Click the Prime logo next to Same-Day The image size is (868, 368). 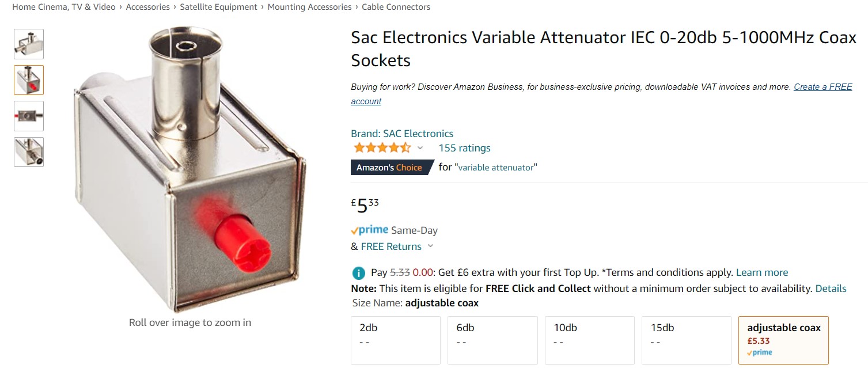pos(369,229)
